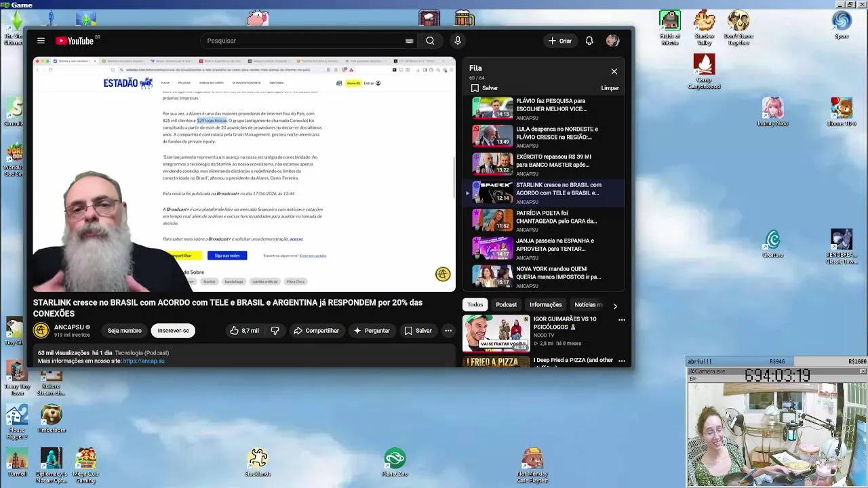The image size is (868, 488).
Task: Click the Seja membro button
Action: (x=125, y=331)
